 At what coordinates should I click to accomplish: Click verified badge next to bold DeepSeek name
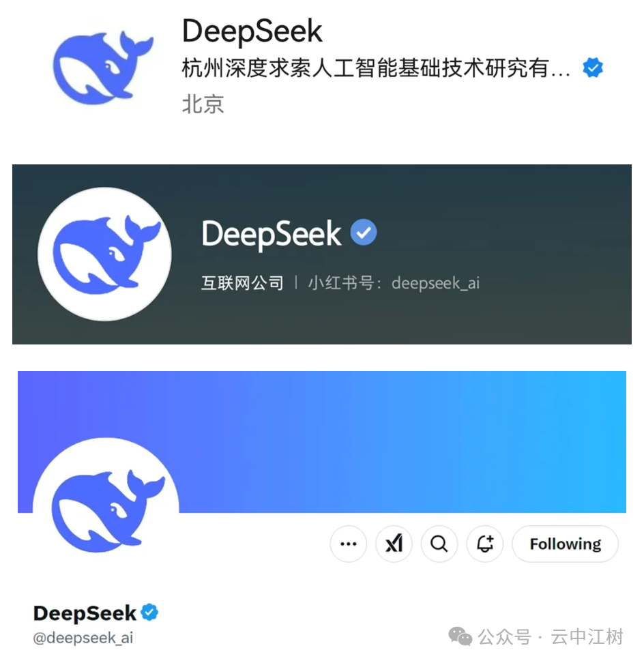pyautogui.click(x=149, y=613)
